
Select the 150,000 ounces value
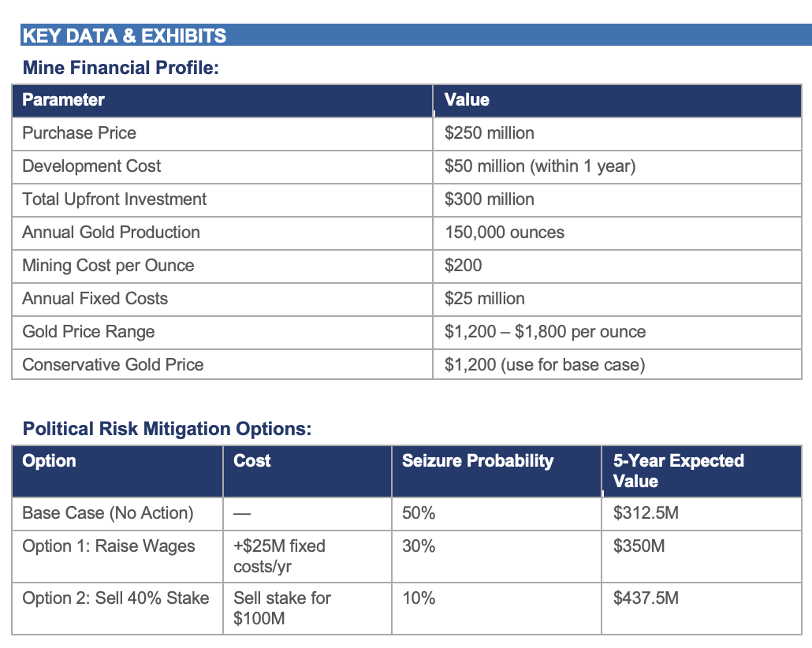click(505, 233)
